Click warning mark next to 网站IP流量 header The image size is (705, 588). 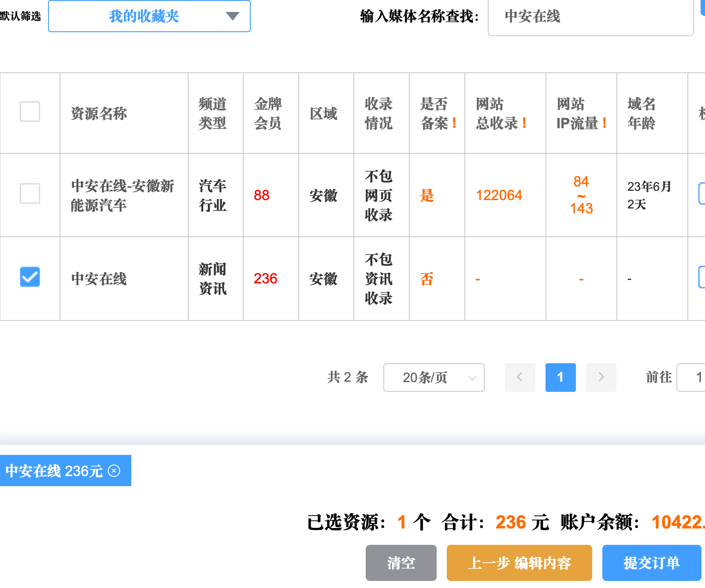coord(605,123)
